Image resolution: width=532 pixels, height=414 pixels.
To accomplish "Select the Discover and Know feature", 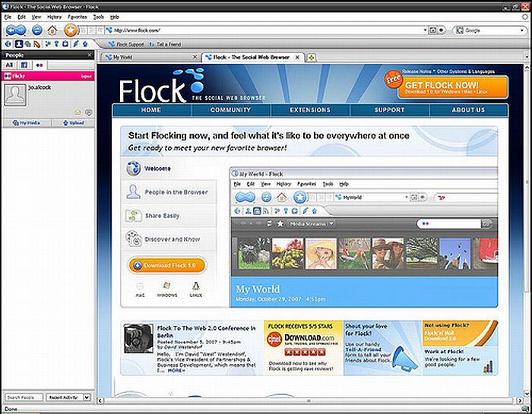I will 169,239.
